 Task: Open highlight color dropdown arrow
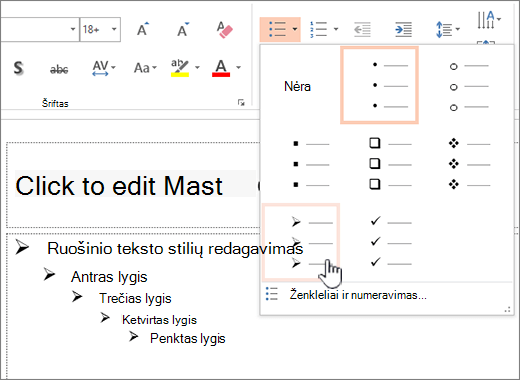tap(197, 68)
